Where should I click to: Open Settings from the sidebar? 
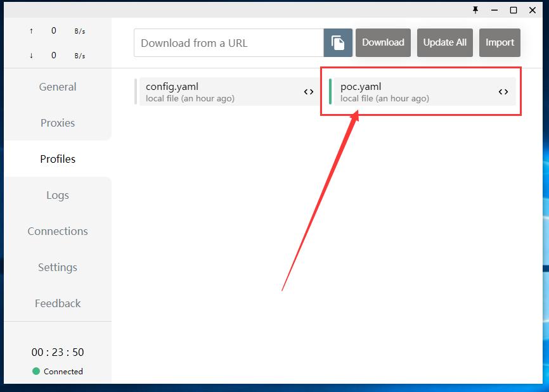point(58,267)
